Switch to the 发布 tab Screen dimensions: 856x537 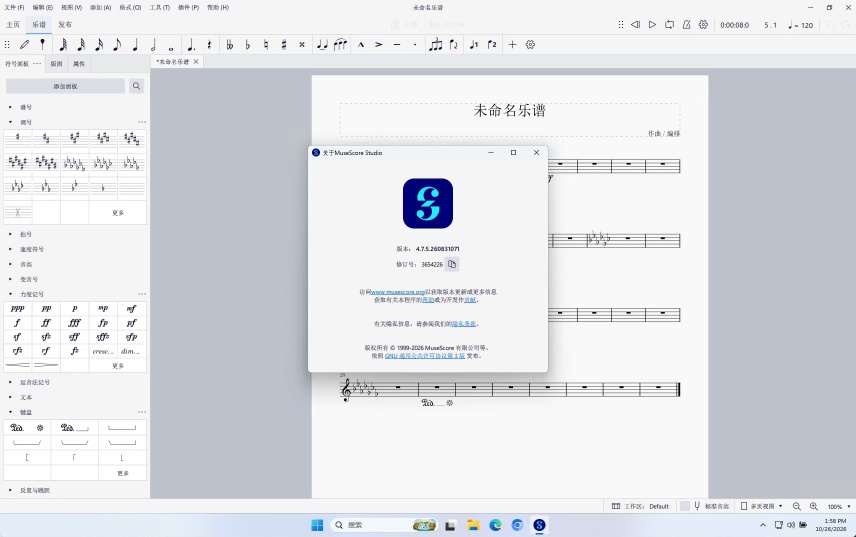tap(65, 25)
